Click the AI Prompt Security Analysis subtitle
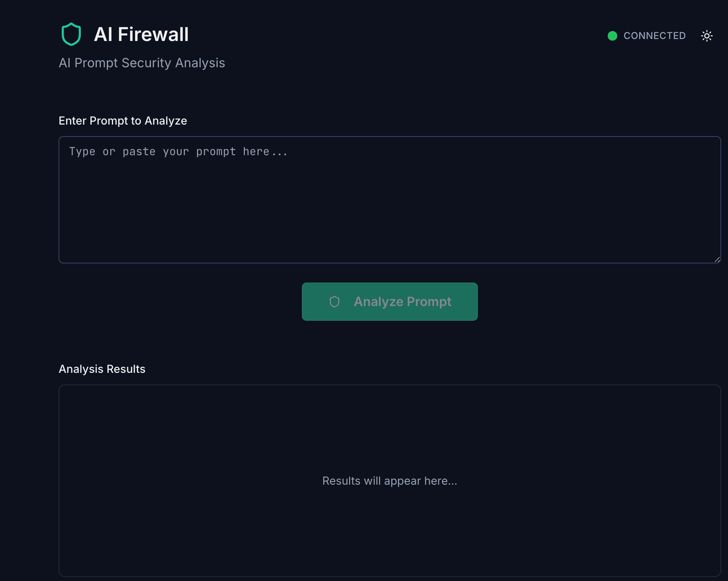 pyautogui.click(x=142, y=63)
